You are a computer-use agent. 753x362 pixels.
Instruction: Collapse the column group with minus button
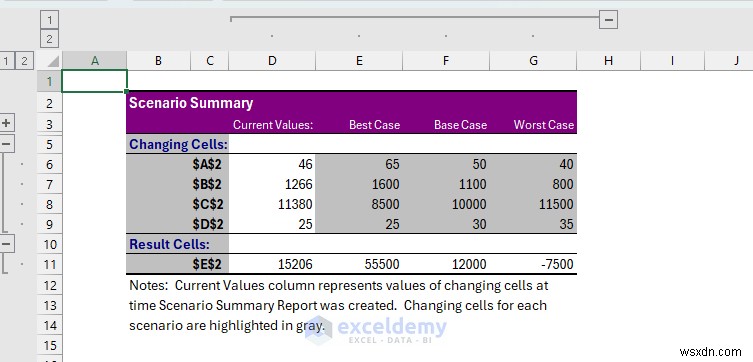(608, 20)
